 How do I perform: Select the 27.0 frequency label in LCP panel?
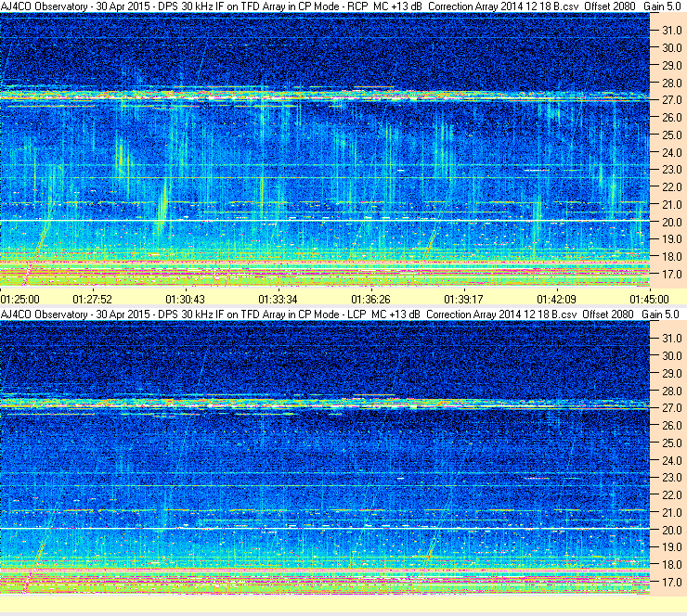(670, 408)
